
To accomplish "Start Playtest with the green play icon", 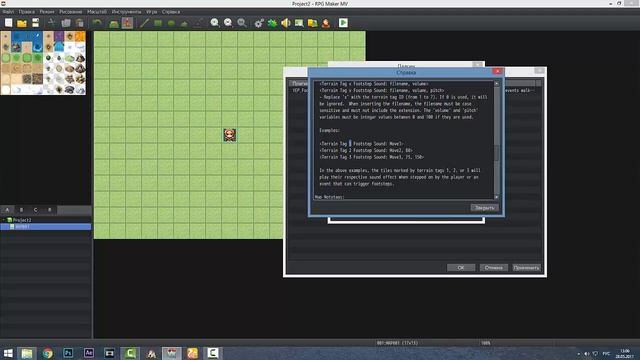I will coord(343,23).
